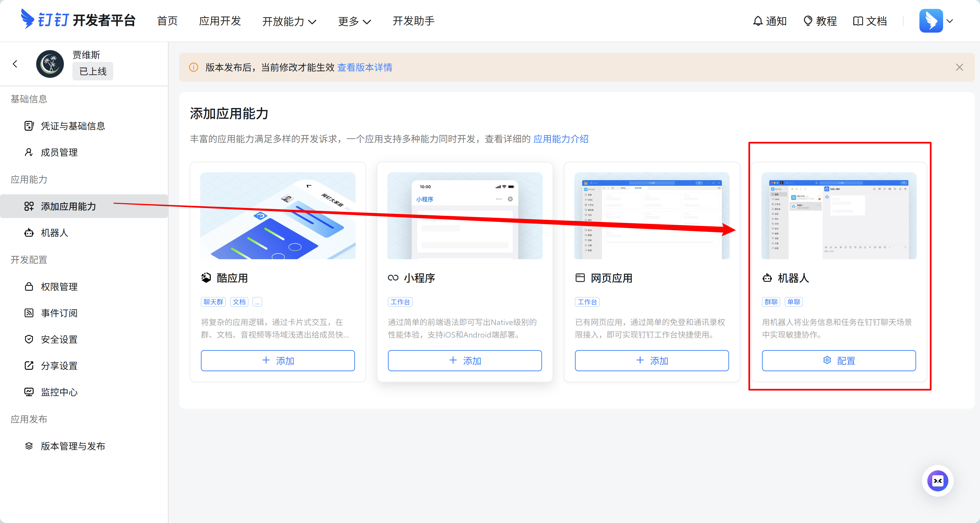Open the docs book icon
This screenshot has height=523, width=980.
(857, 21)
